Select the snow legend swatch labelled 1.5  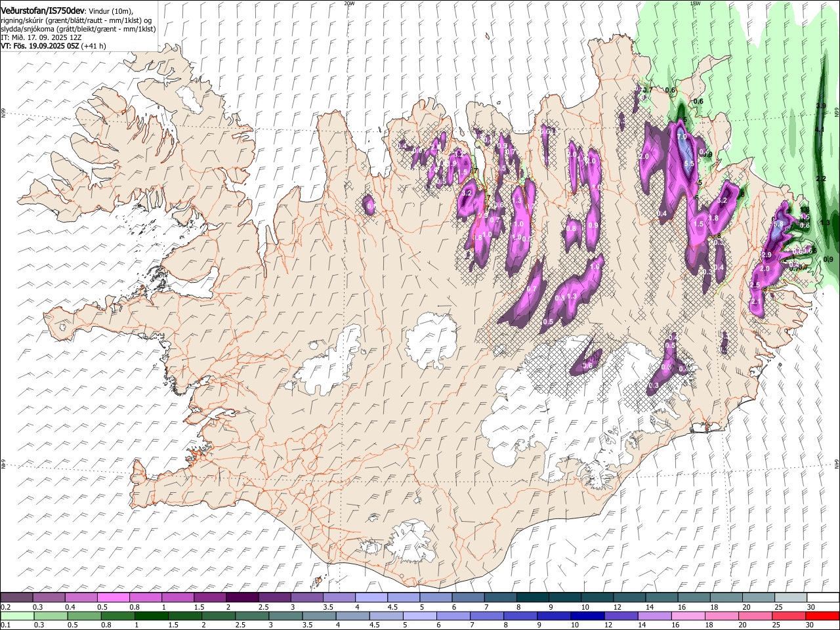pos(210,597)
